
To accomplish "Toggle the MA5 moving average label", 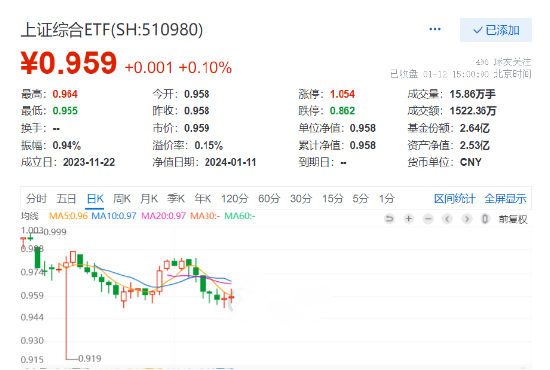I will (x=68, y=216).
